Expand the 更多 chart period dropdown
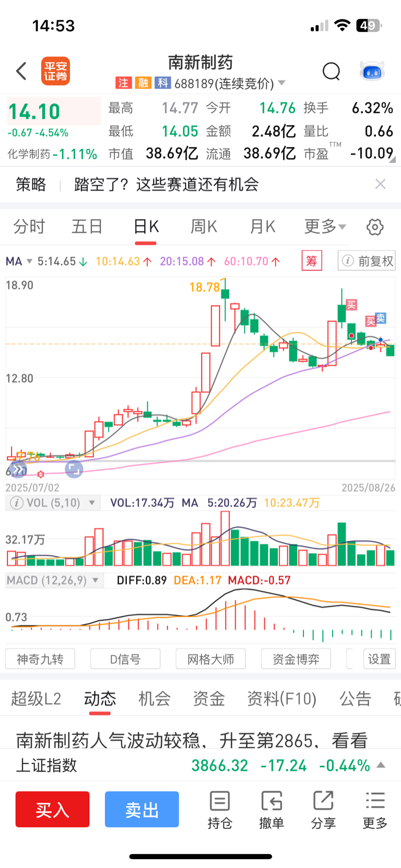 [325, 227]
